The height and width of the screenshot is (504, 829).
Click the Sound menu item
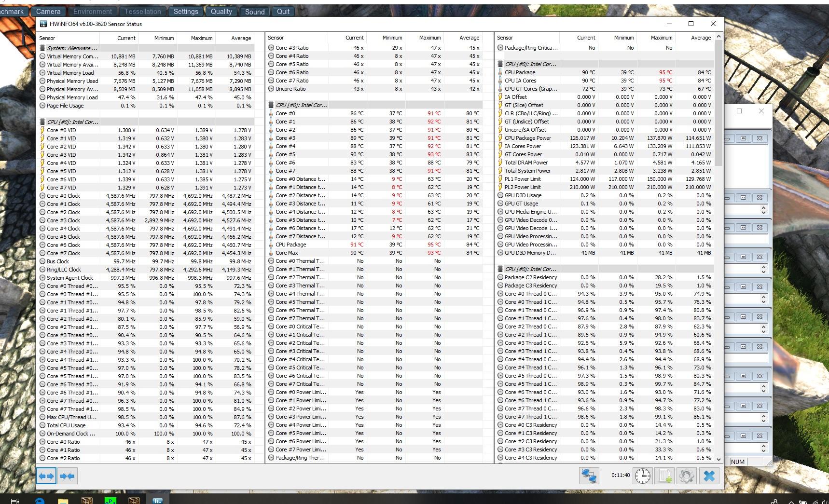point(254,11)
